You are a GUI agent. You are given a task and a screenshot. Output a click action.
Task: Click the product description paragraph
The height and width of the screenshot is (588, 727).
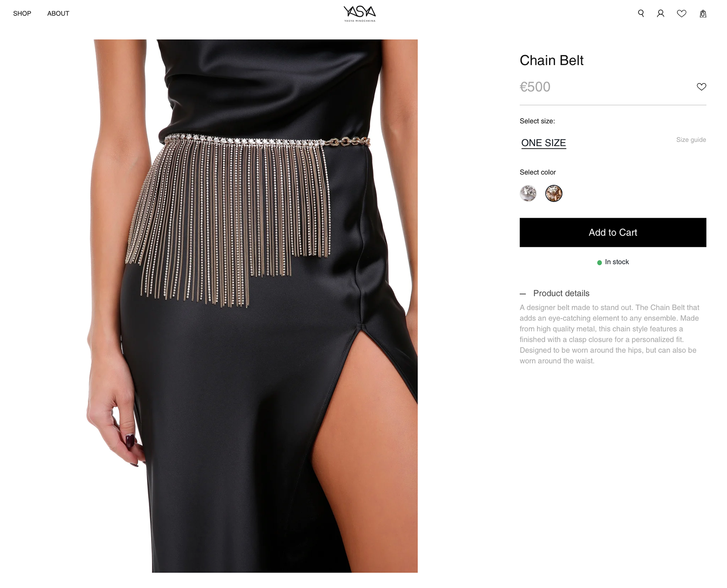(x=610, y=334)
